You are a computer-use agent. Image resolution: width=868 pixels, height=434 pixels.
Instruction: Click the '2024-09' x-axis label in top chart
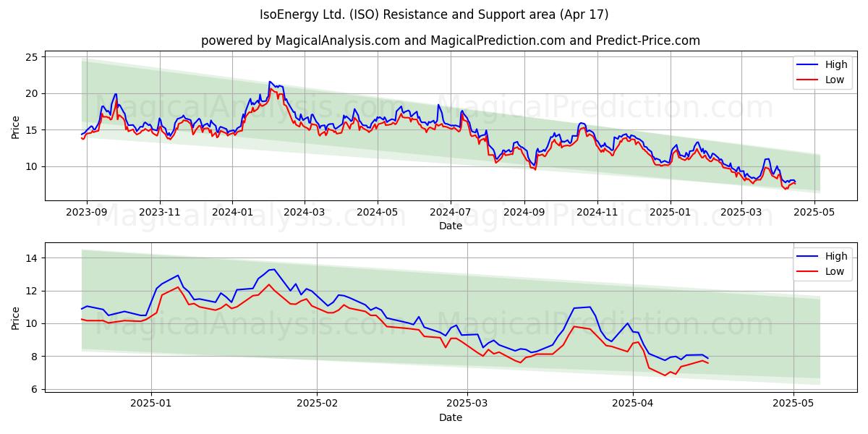click(524, 213)
